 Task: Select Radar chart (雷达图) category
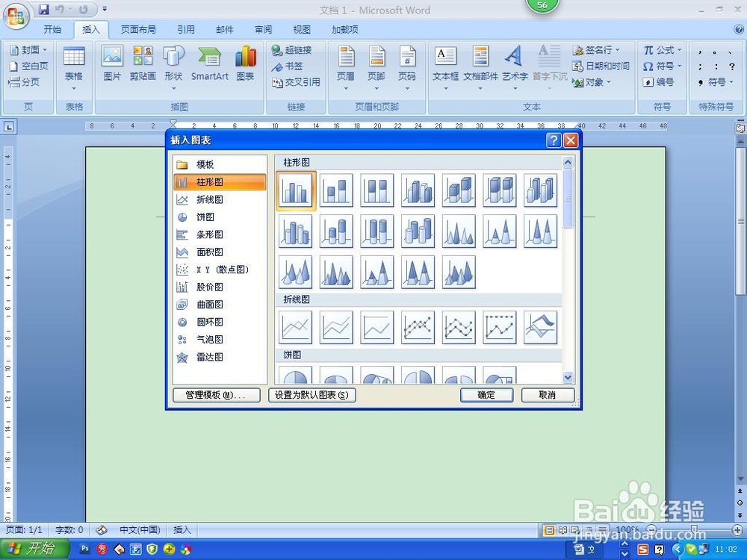click(220, 357)
